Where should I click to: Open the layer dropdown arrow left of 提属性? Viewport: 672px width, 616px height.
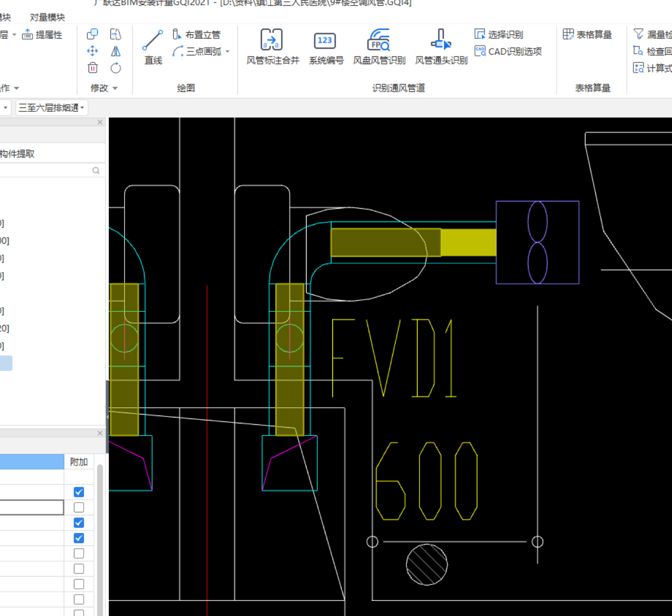pos(14,35)
